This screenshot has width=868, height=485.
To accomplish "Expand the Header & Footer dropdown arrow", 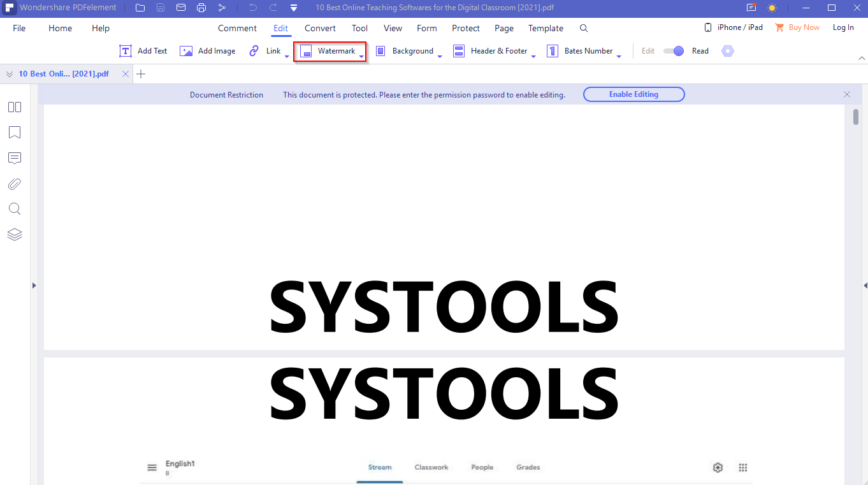I will coord(533,57).
